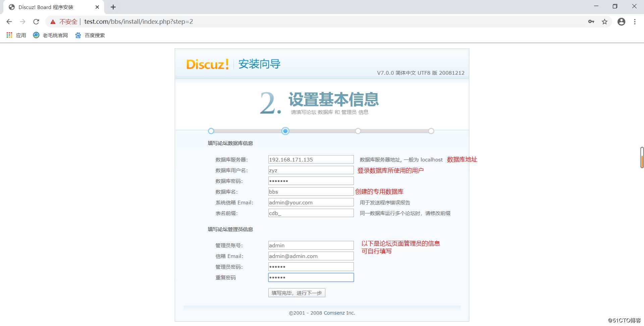Open the 应用 apps shortcut
644x326 pixels.
16,35
